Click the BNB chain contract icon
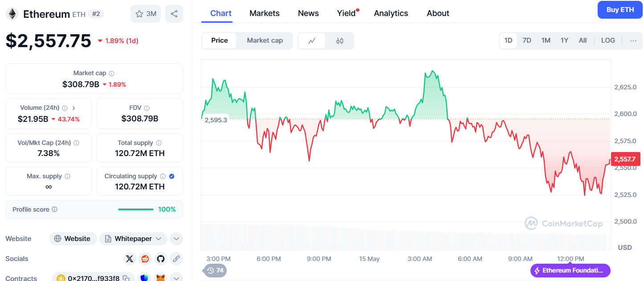 [x=60, y=278]
